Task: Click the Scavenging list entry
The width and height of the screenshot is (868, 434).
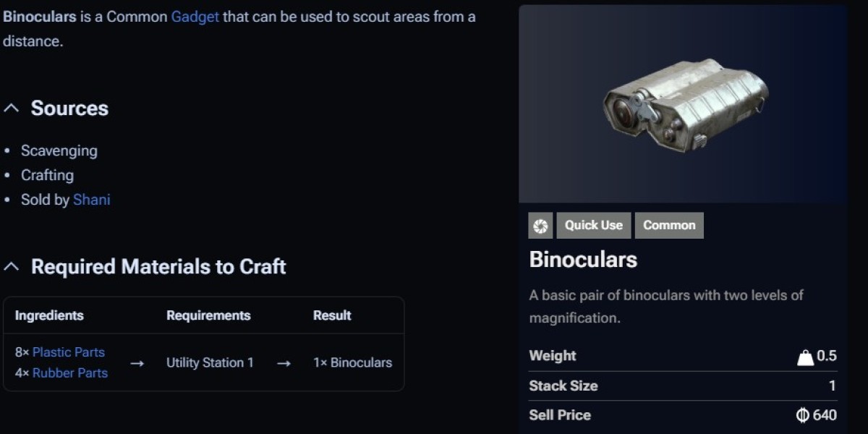Action: (x=59, y=150)
